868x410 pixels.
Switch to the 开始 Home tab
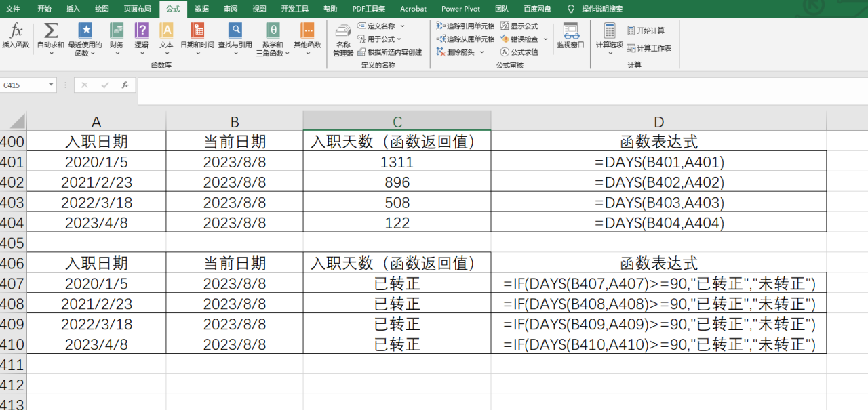[44, 9]
